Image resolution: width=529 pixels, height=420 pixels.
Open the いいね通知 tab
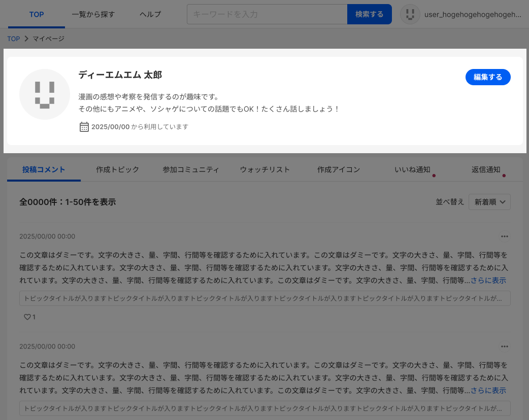click(412, 170)
